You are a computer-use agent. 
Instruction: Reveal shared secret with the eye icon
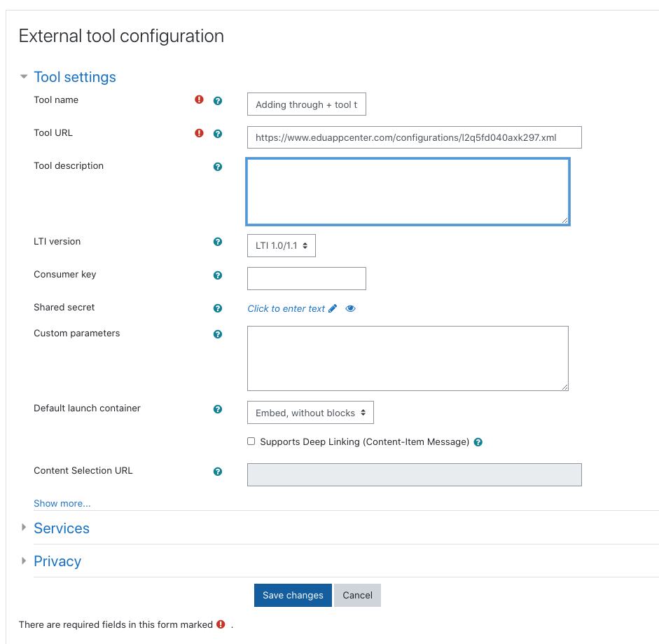pyautogui.click(x=350, y=308)
